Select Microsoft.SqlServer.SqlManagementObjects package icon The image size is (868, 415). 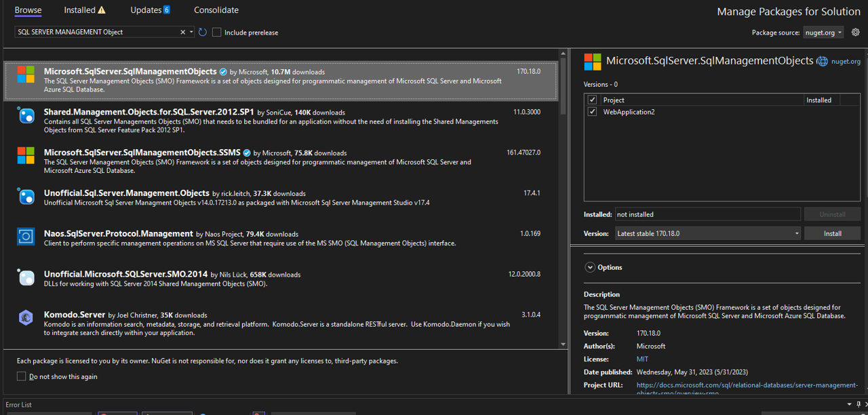(26, 75)
